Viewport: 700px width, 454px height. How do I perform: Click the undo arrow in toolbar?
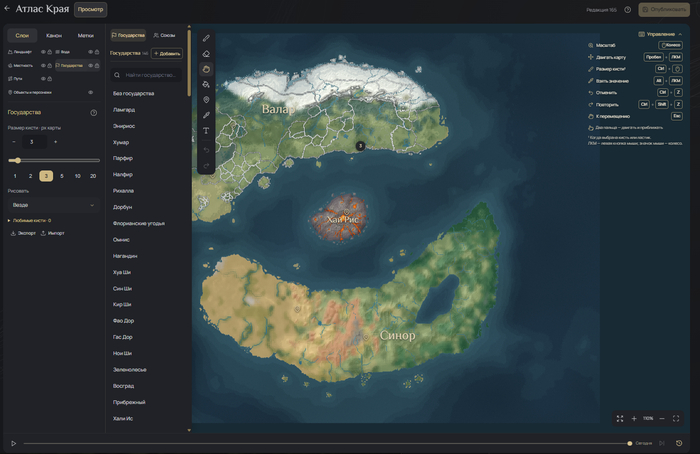click(x=206, y=150)
